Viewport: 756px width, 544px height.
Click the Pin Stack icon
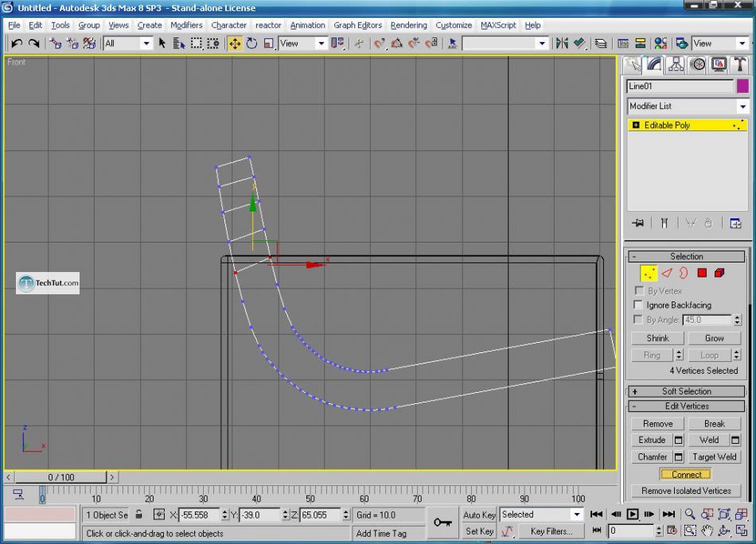tap(638, 223)
